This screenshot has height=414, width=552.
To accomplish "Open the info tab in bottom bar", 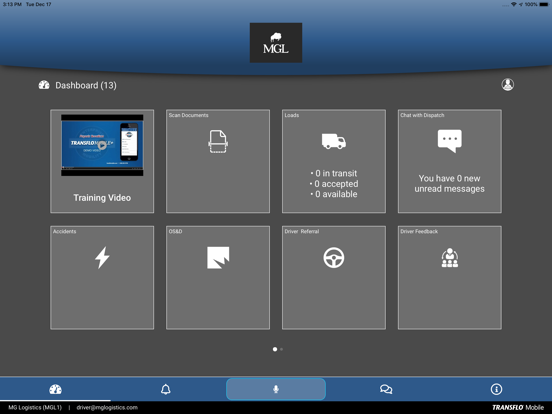I will coord(496,389).
